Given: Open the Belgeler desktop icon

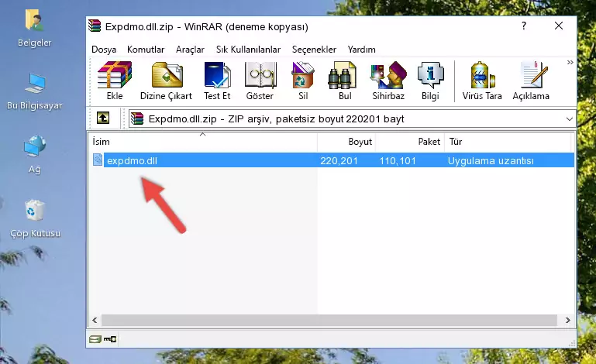Looking at the screenshot, I should click(x=35, y=29).
